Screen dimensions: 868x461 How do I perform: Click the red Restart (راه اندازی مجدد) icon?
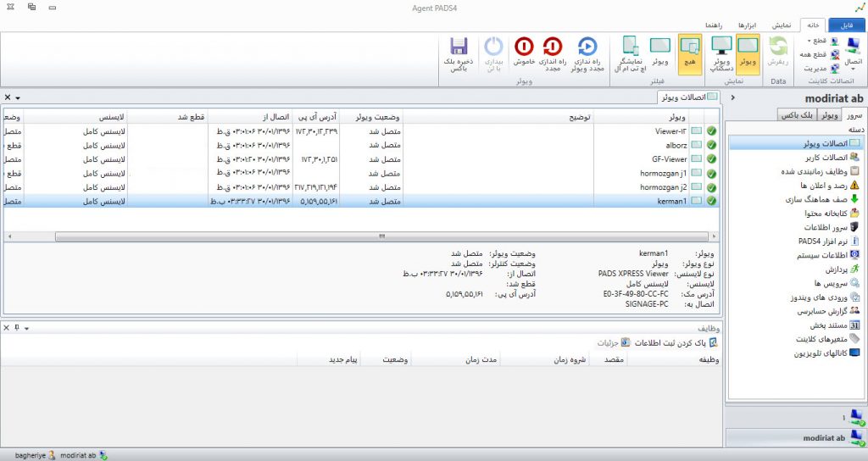(552, 47)
